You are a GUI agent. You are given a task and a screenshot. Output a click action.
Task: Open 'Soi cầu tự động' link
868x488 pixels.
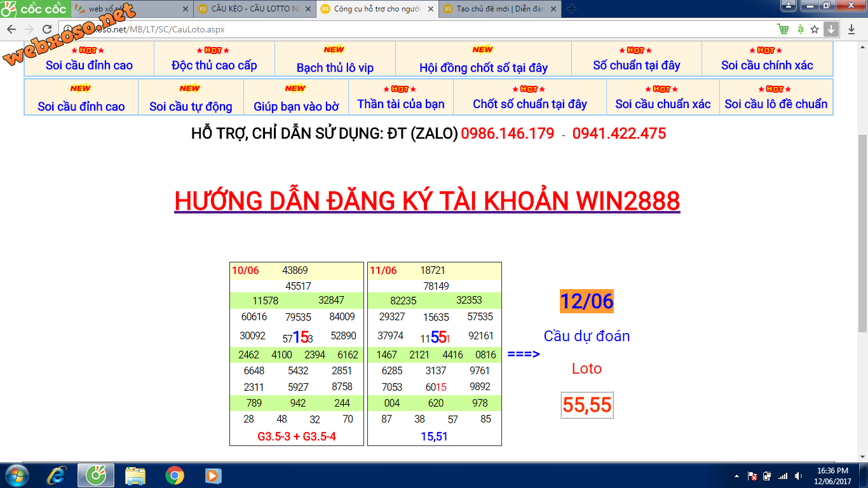[191, 106]
